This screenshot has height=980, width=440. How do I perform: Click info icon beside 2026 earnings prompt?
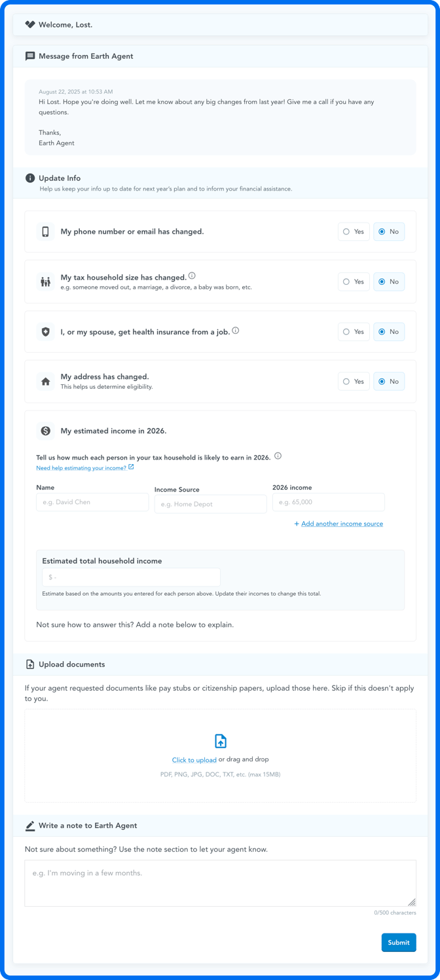point(278,456)
